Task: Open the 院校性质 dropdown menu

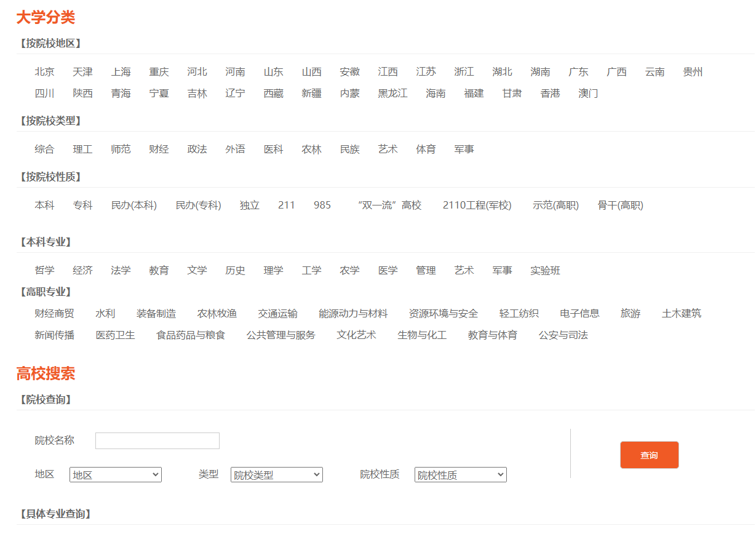Action: pos(460,475)
